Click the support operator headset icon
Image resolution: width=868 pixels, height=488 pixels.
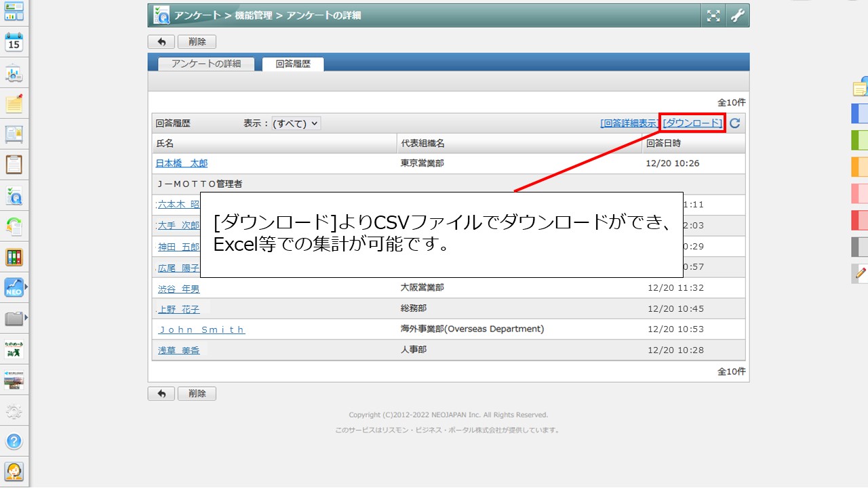(14, 470)
